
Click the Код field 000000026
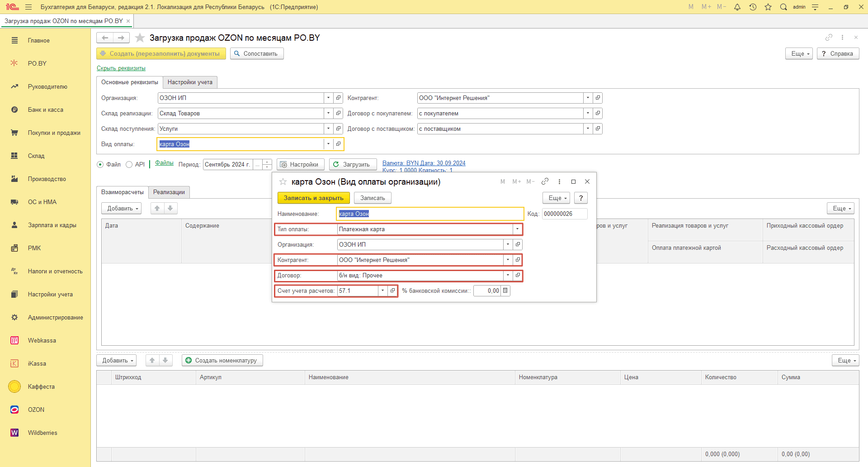pos(565,214)
